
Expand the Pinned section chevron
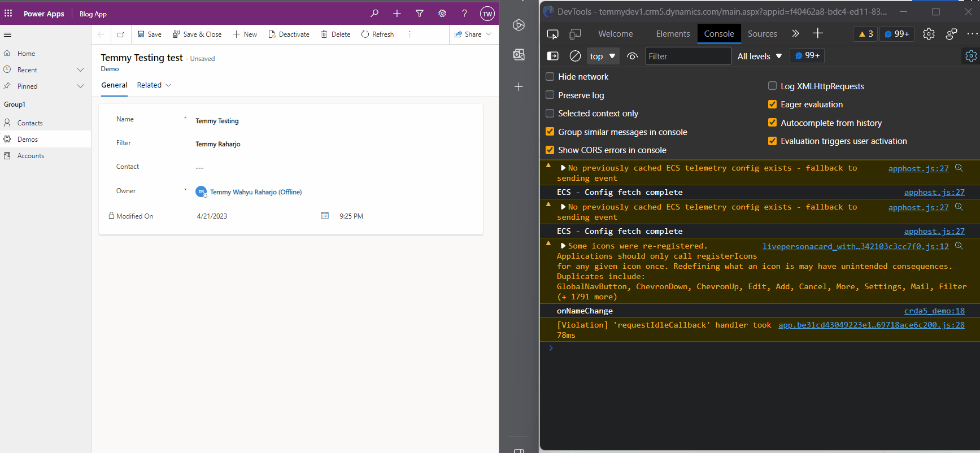(80, 86)
